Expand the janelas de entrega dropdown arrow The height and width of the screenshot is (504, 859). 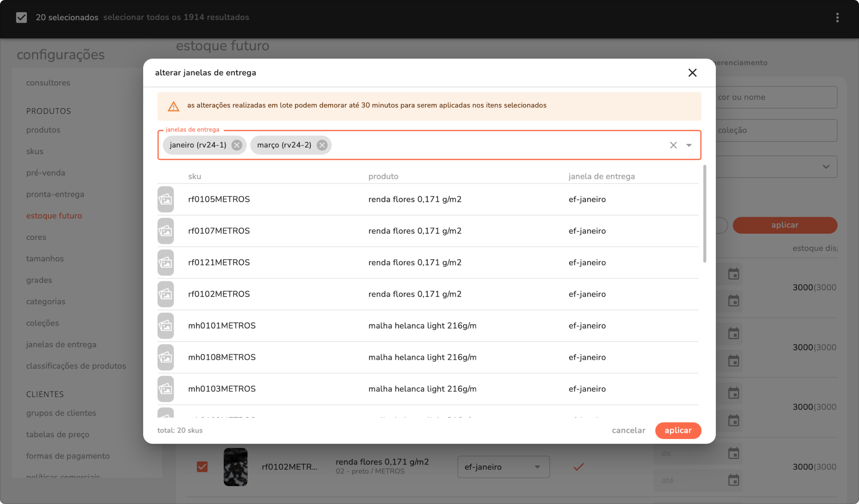[689, 145]
